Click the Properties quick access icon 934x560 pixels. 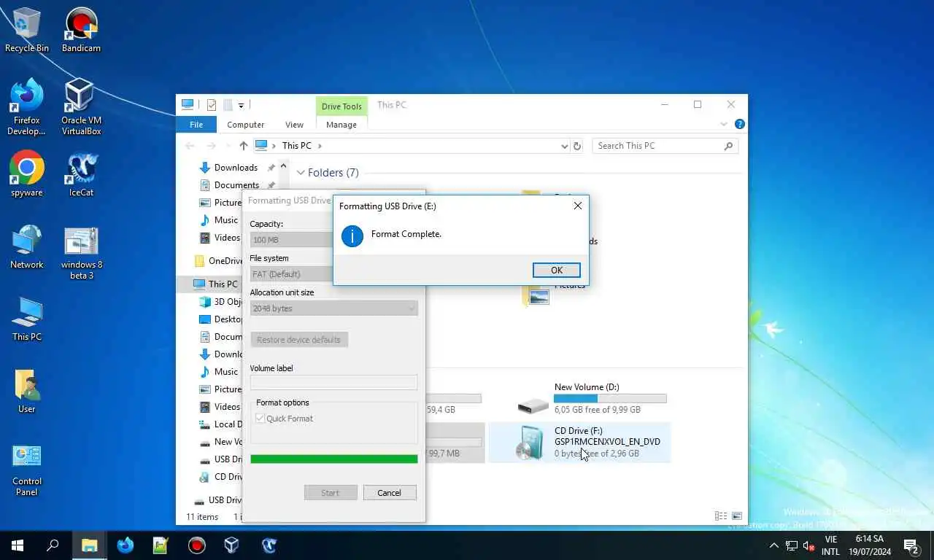click(x=212, y=105)
